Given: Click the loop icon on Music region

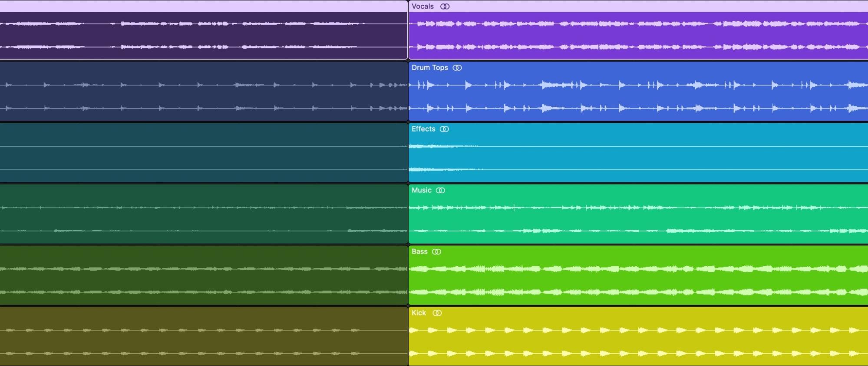Looking at the screenshot, I should pyautogui.click(x=440, y=190).
